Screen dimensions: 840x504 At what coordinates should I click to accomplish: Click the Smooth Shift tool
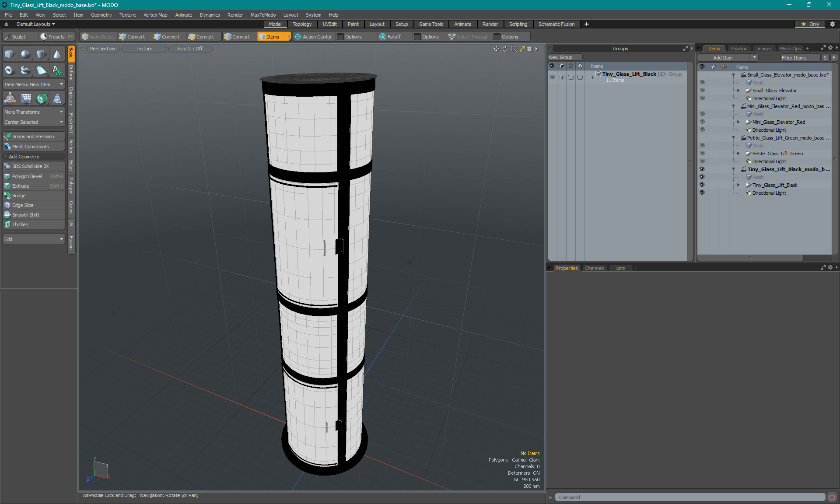tap(34, 215)
